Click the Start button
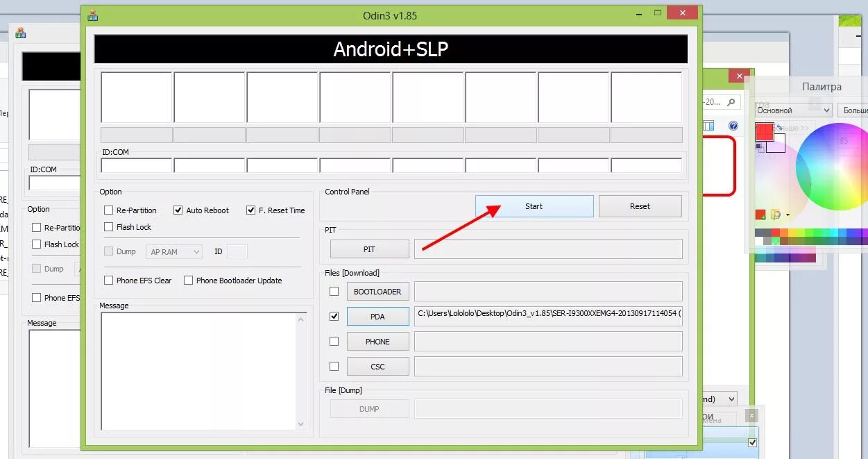Screen dimensions: 868x459 coord(534,206)
